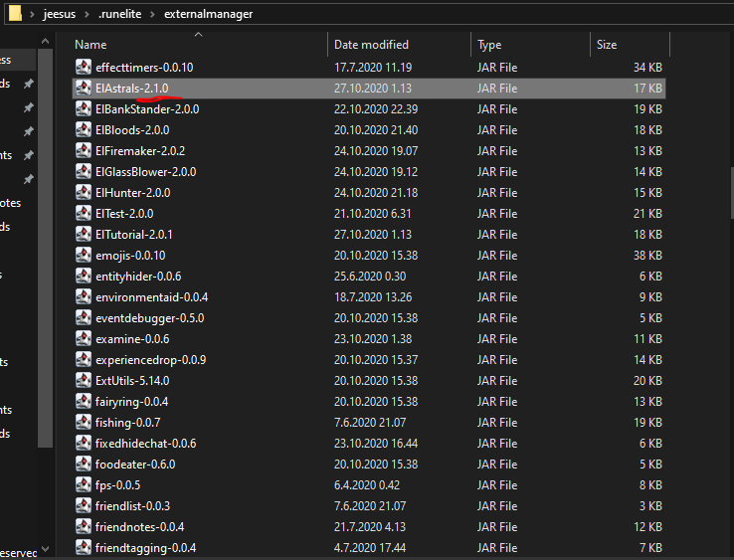Click the JAR icon of environmentaid-0.0.4
Screen dimensions: 734x560
click(x=84, y=296)
